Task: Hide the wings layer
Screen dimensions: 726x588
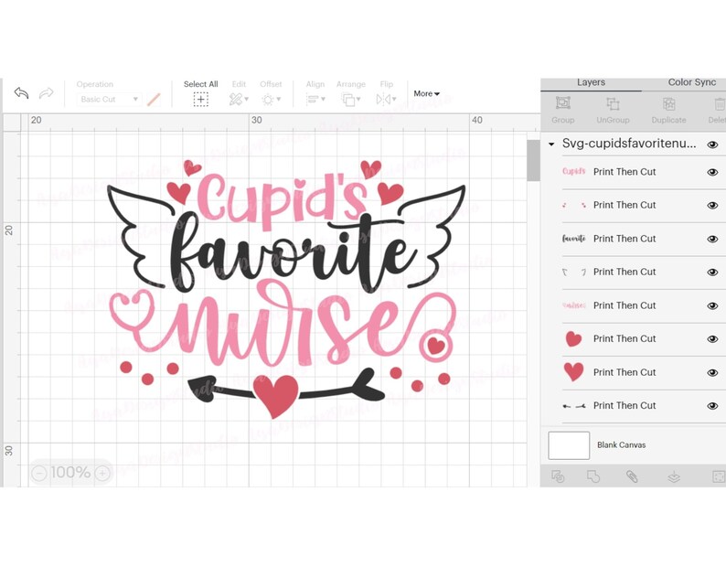Action: coord(712,273)
